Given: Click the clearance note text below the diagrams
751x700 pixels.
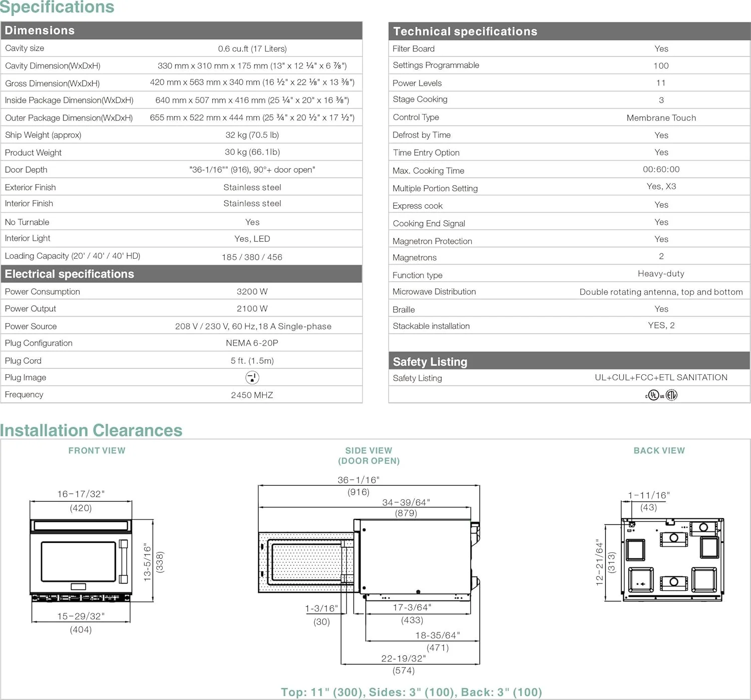Looking at the screenshot, I should pos(411,692).
